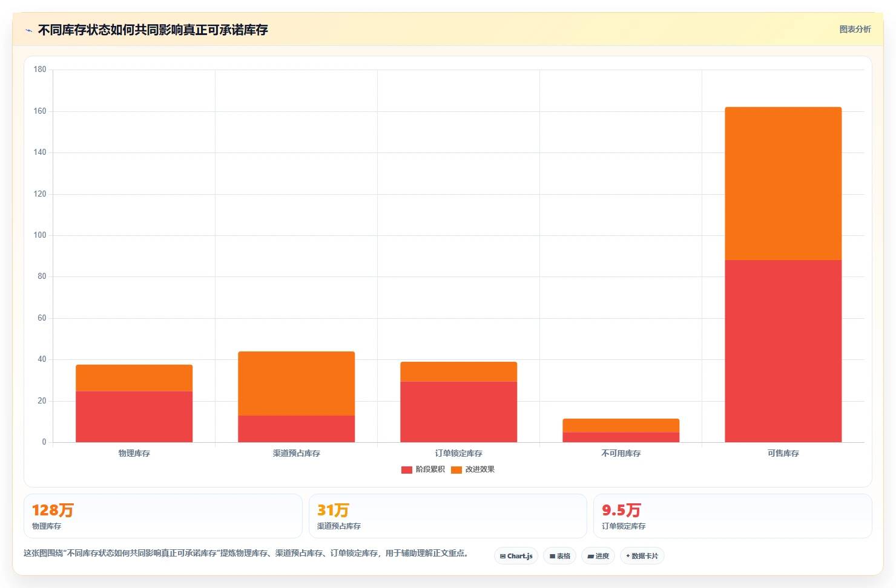Click the 改进效果 legend label
The height and width of the screenshot is (588, 896).
(479, 469)
